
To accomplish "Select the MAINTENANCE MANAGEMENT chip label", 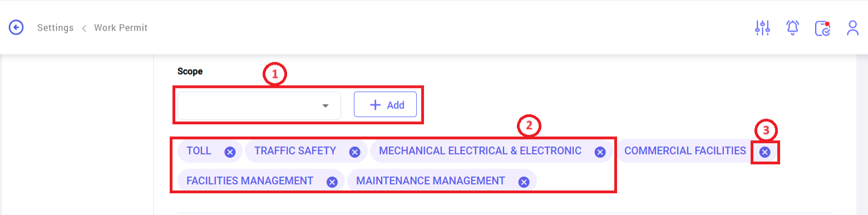I will 431,181.
